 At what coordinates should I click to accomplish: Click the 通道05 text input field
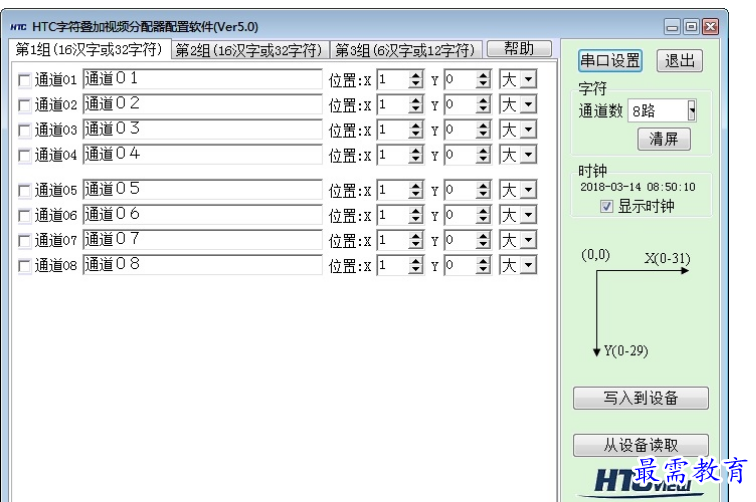click(202, 190)
